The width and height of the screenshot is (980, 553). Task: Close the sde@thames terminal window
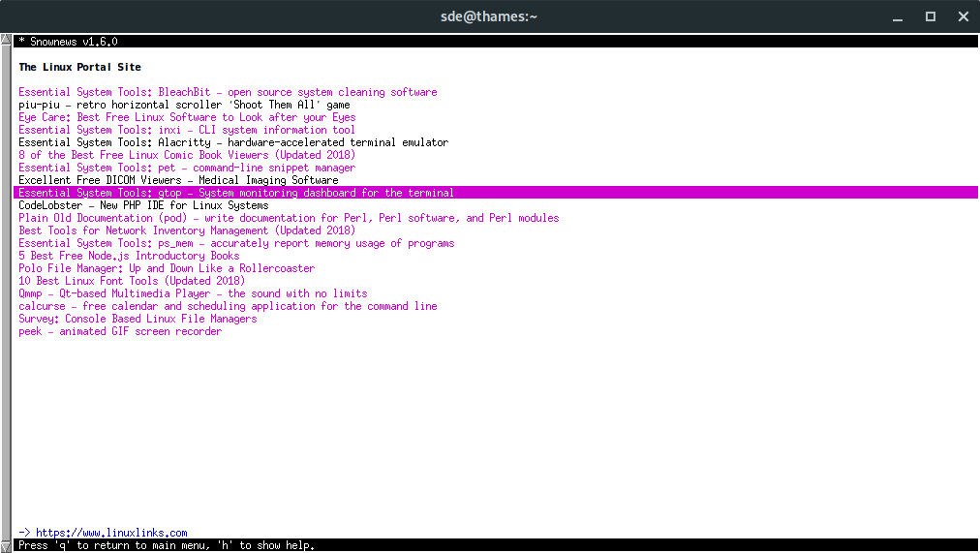tap(964, 16)
